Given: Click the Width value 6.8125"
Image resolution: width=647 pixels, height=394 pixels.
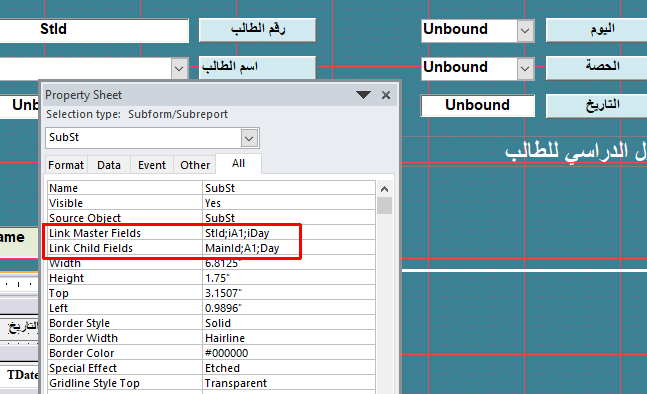Looking at the screenshot, I should [x=289, y=263].
